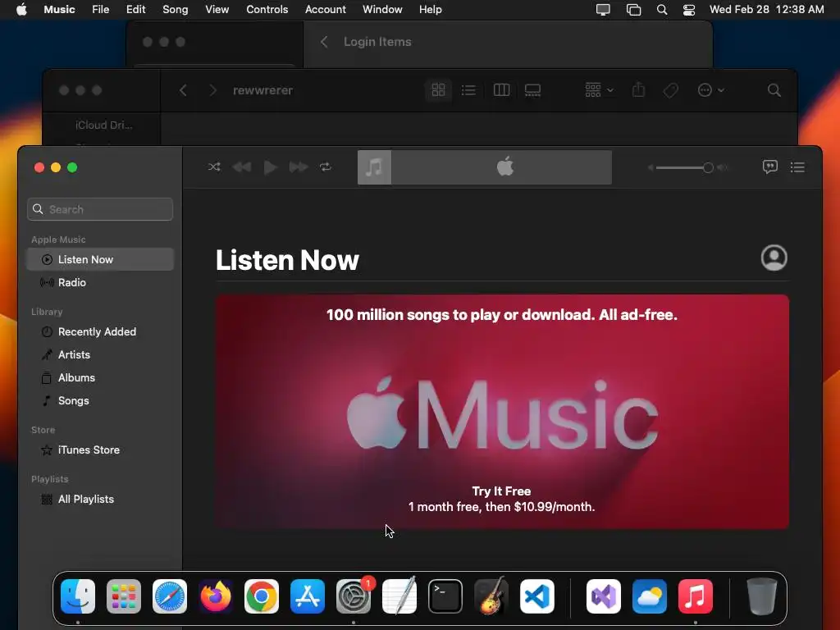Screen dimensions: 840x630
Task: Click the date and time in menu bar
Action: pos(767,10)
